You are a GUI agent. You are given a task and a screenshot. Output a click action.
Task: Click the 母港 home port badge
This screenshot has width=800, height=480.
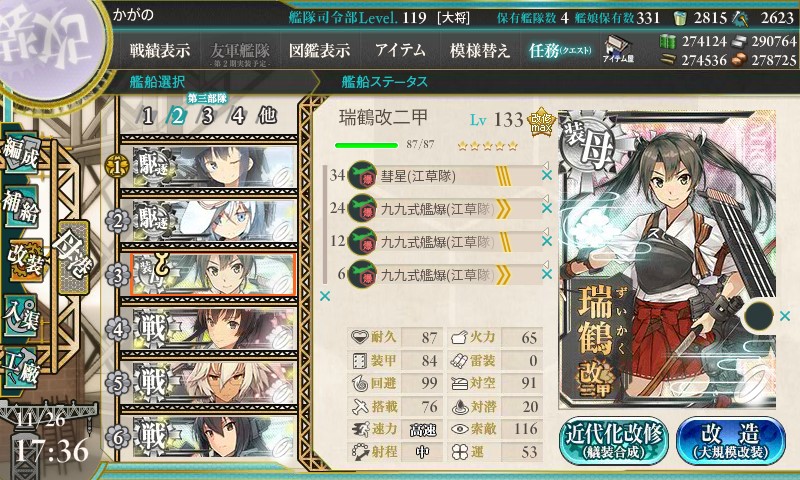click(74, 257)
